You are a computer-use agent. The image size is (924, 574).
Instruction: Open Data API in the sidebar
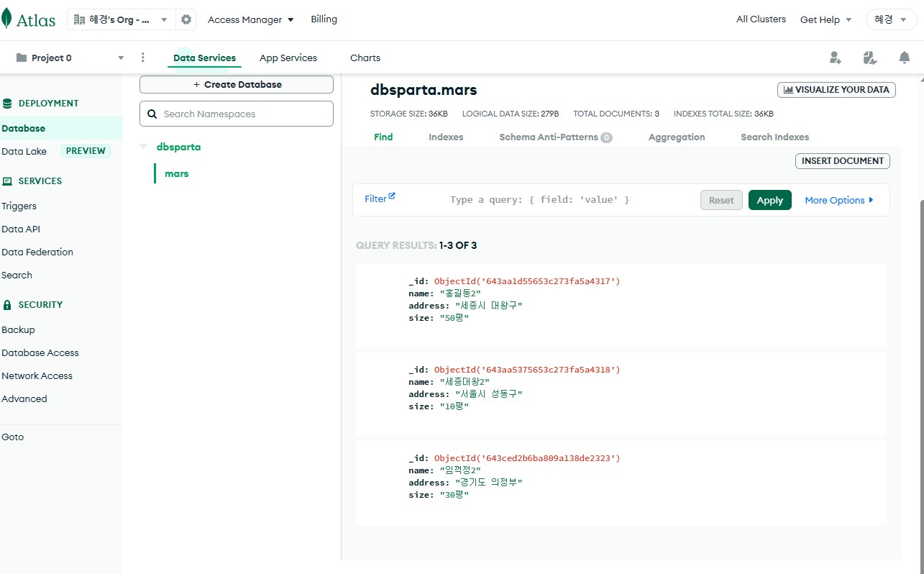click(x=21, y=229)
